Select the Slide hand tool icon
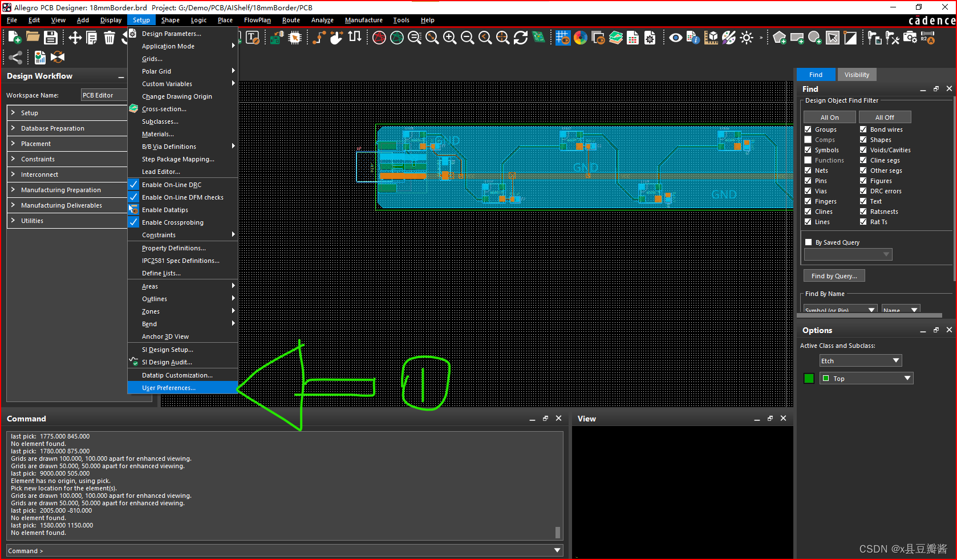 pos(336,38)
